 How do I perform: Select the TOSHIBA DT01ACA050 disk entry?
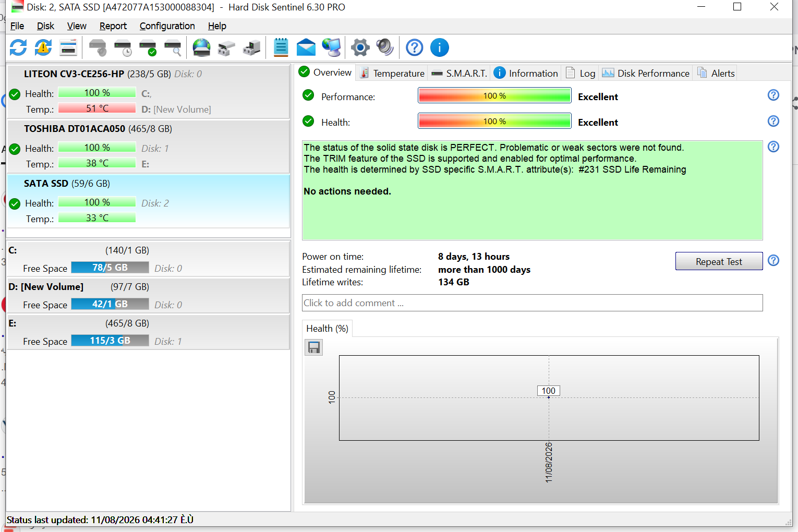coord(148,147)
